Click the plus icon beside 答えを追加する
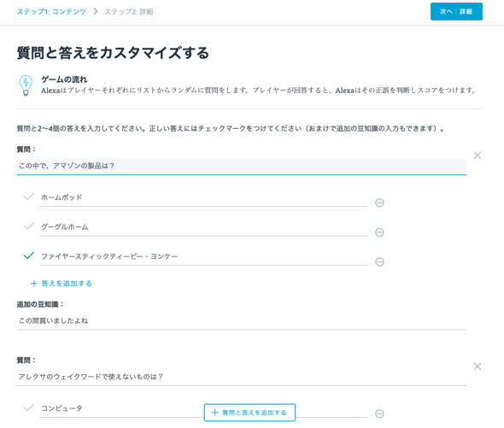The width and height of the screenshot is (504, 428). (34, 284)
